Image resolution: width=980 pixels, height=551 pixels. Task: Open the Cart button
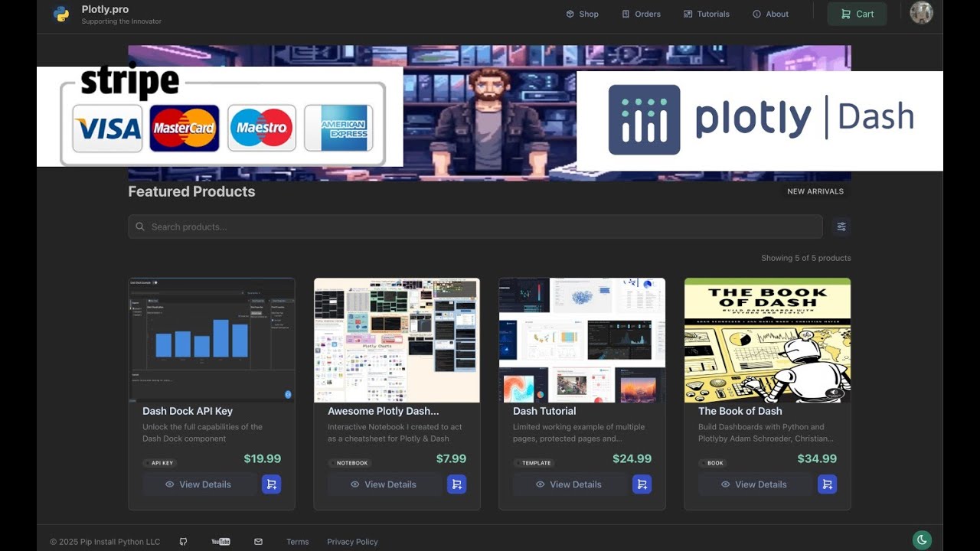[857, 14]
